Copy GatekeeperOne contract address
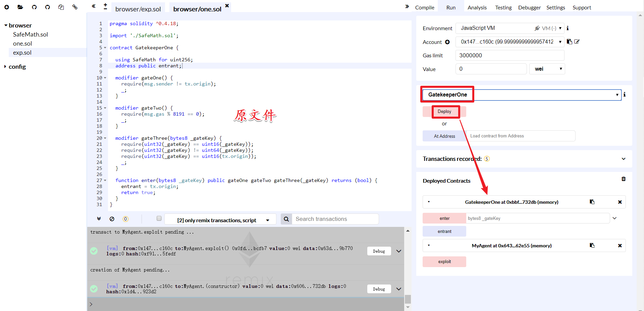The image size is (644, 311). [x=592, y=202]
